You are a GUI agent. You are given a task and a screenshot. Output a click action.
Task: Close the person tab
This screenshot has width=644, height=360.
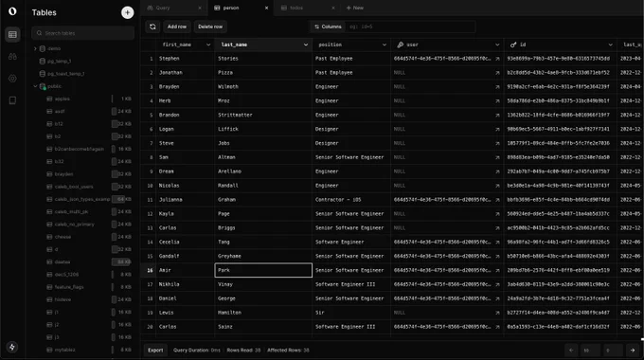[266, 8]
